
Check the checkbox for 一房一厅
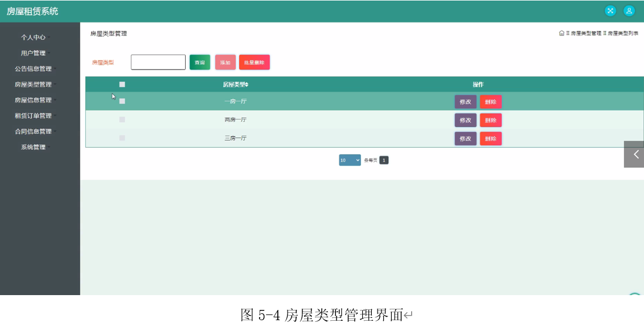[x=121, y=101]
